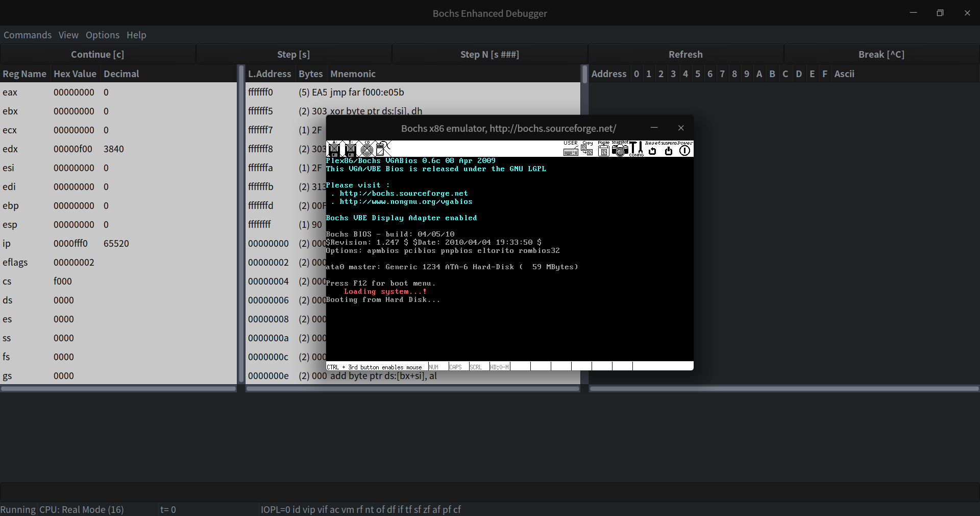The width and height of the screenshot is (980, 516).
Task: Select the eflags register row
Action: pyautogui.click(x=118, y=263)
